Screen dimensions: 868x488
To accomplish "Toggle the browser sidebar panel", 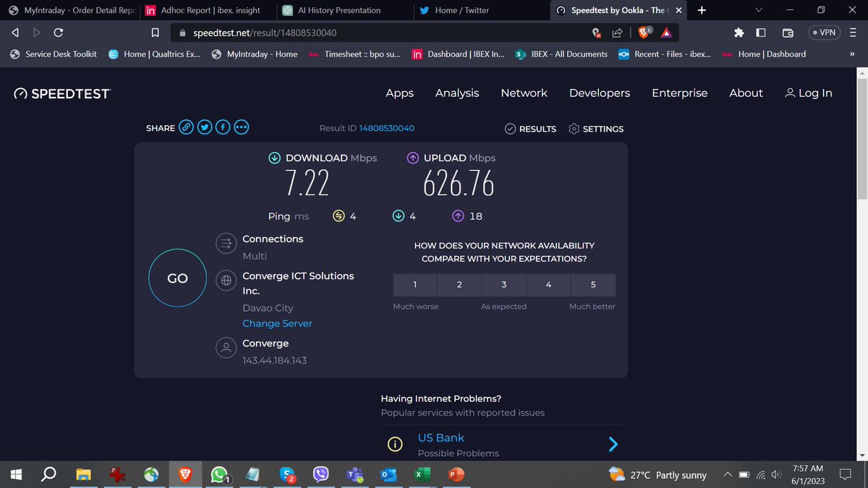I will click(761, 33).
